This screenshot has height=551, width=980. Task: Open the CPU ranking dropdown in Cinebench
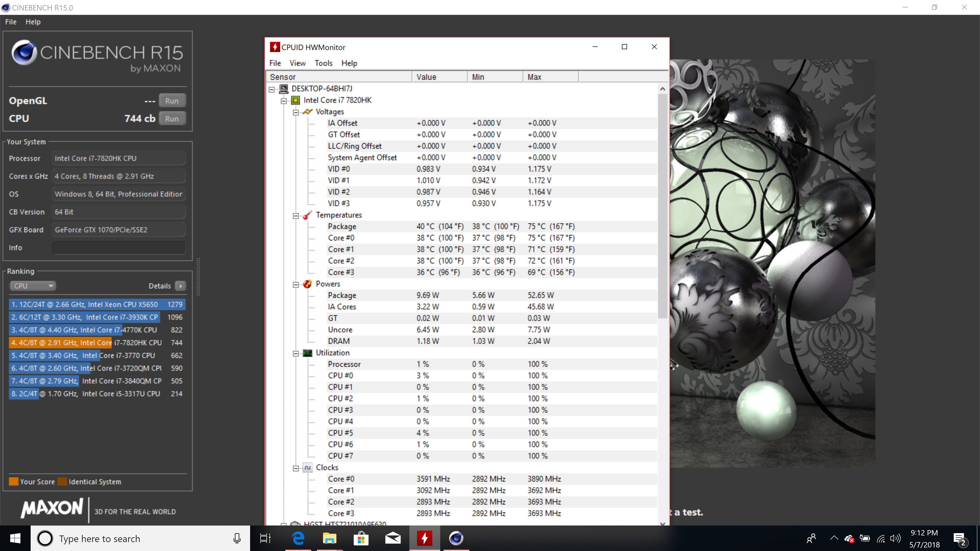[x=33, y=286]
